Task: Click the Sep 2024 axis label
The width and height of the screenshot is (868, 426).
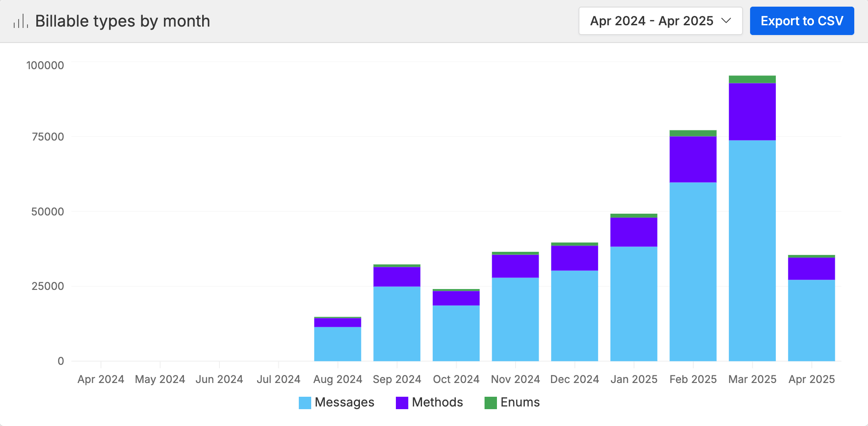Action: (x=397, y=379)
